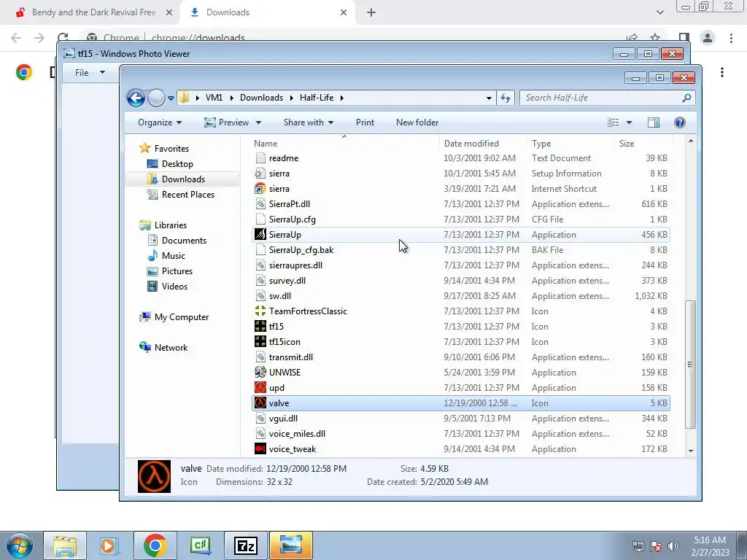Click the Preview button in the toolbar
Screen dimensions: 747x560
[226, 122]
